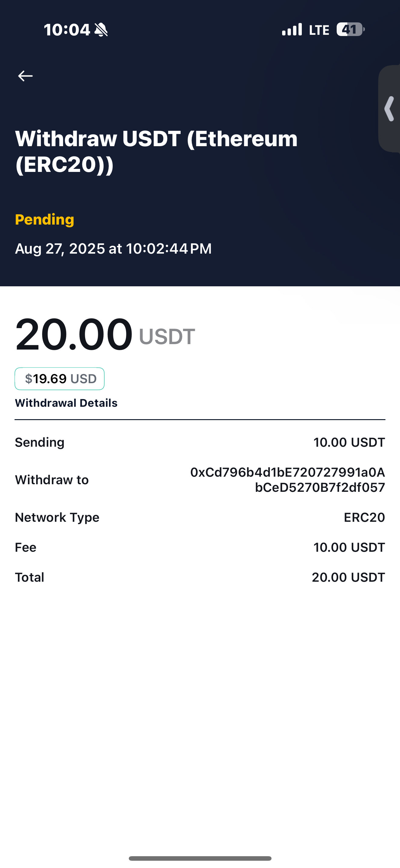
Task: Tap the Total 20.00 USDT value
Action: 348,577
